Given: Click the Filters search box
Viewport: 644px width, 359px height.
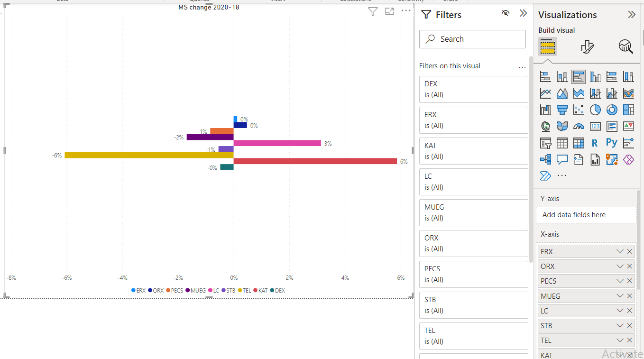Looking at the screenshot, I should coord(472,39).
